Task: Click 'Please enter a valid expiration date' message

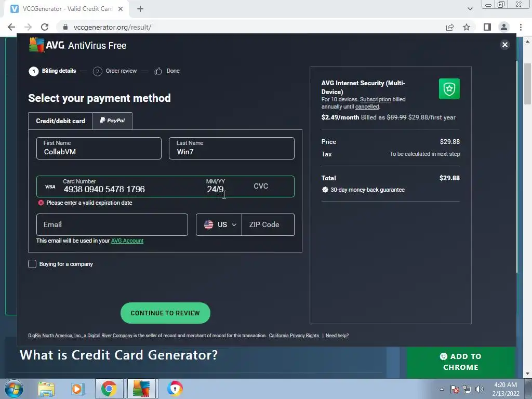Action: (89, 203)
